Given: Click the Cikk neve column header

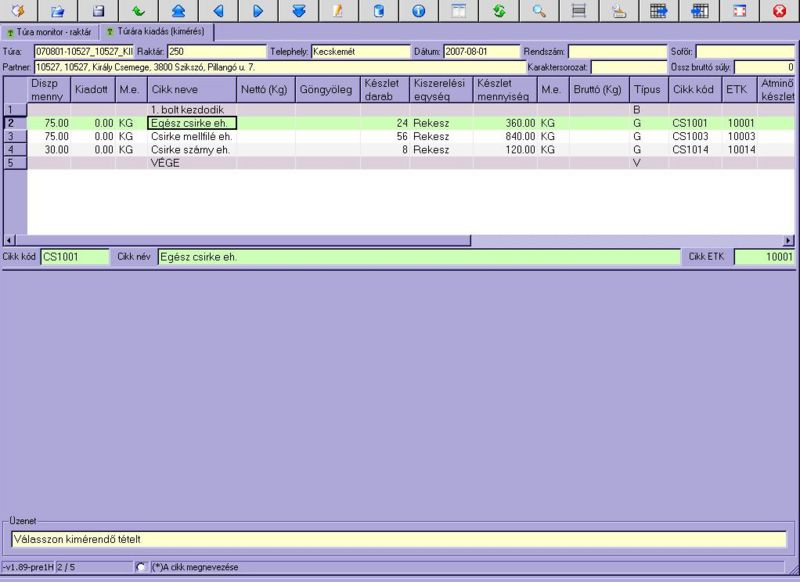Looking at the screenshot, I should (x=192, y=90).
